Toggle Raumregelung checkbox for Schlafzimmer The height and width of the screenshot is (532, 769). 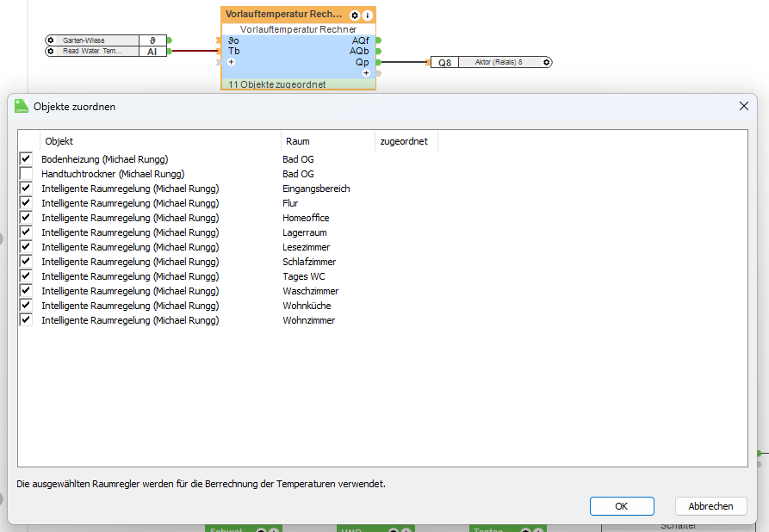(x=26, y=262)
